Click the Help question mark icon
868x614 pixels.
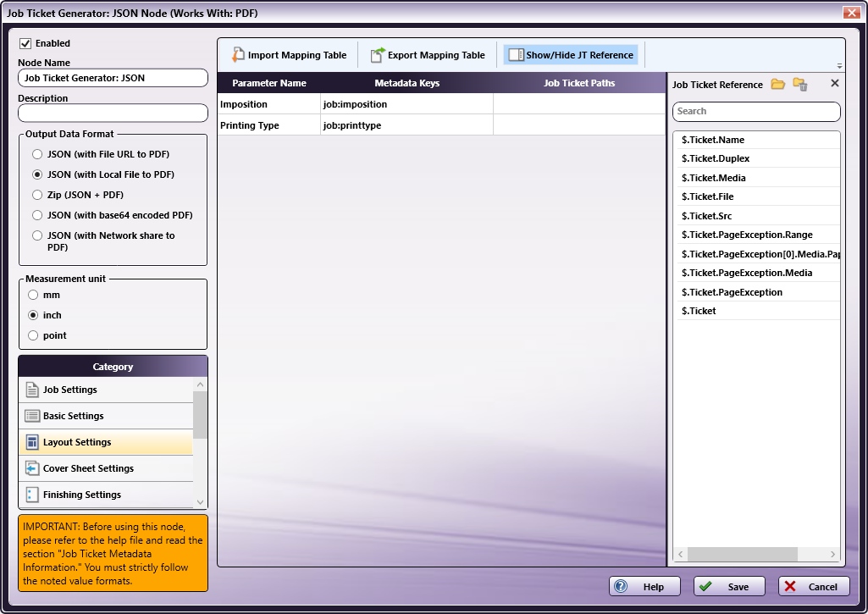click(621, 586)
